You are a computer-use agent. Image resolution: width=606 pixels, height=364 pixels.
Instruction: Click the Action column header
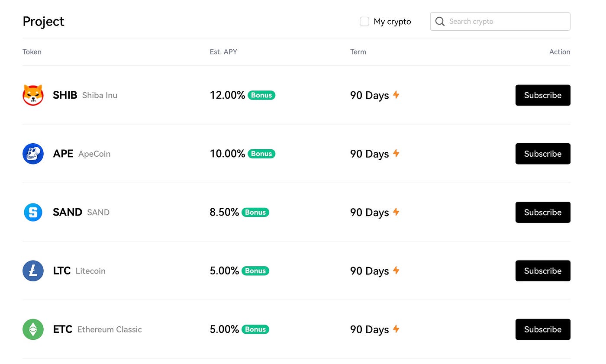click(x=560, y=52)
